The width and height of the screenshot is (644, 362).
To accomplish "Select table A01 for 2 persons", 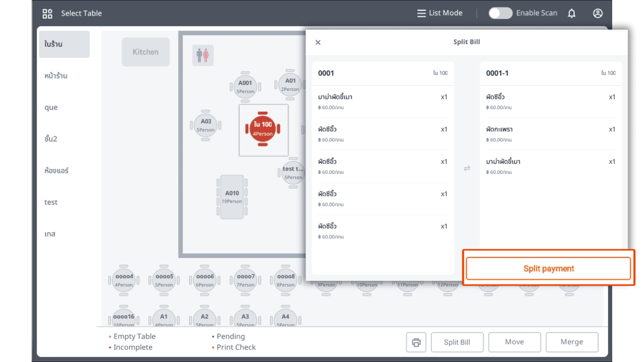I will (290, 85).
